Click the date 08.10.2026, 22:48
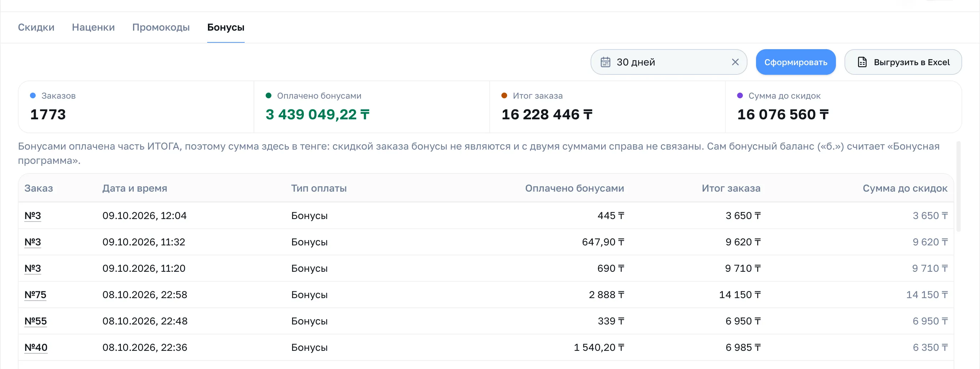 (145, 321)
